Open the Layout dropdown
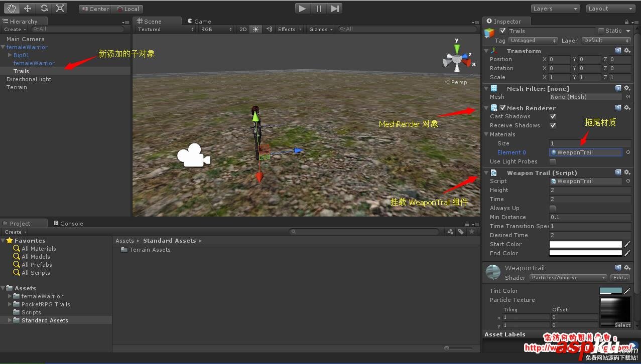This screenshot has height=364, width=641. coord(611,9)
